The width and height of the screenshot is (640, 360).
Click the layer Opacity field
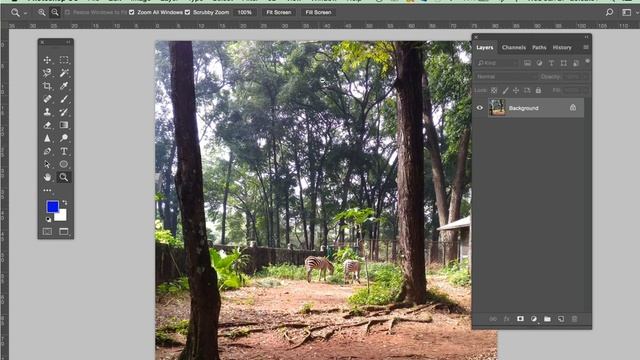[575, 77]
